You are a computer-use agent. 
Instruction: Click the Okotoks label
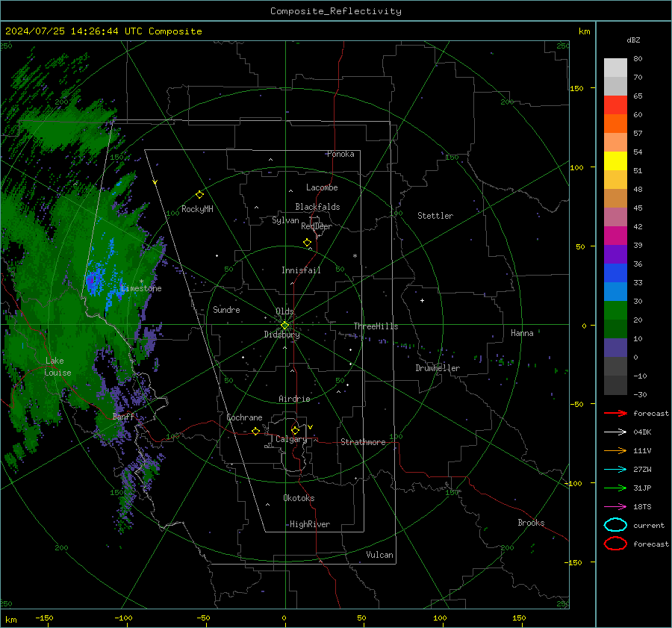299,498
